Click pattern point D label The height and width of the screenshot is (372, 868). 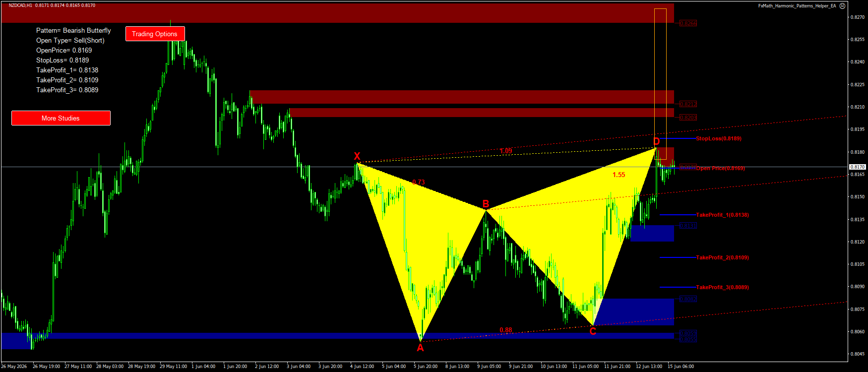(656, 142)
